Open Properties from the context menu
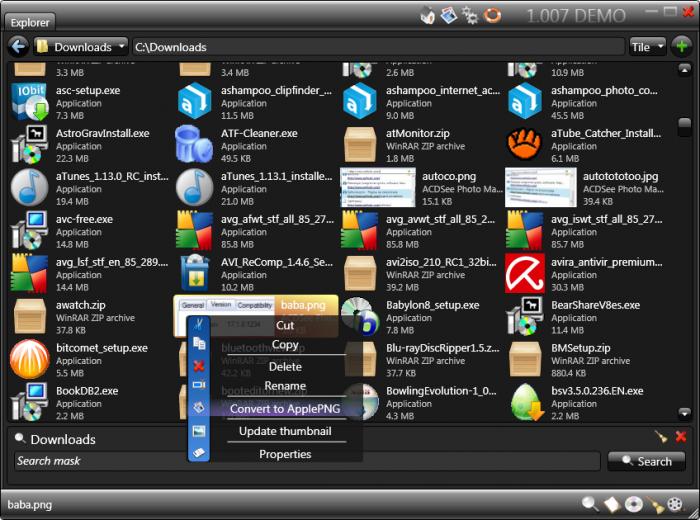Image resolution: width=700 pixels, height=520 pixels. tap(285, 454)
